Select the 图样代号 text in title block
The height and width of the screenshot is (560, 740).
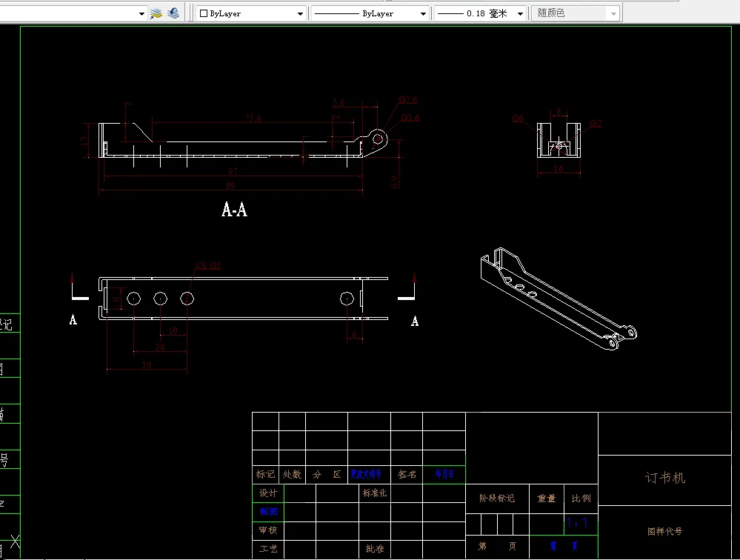tap(665, 532)
